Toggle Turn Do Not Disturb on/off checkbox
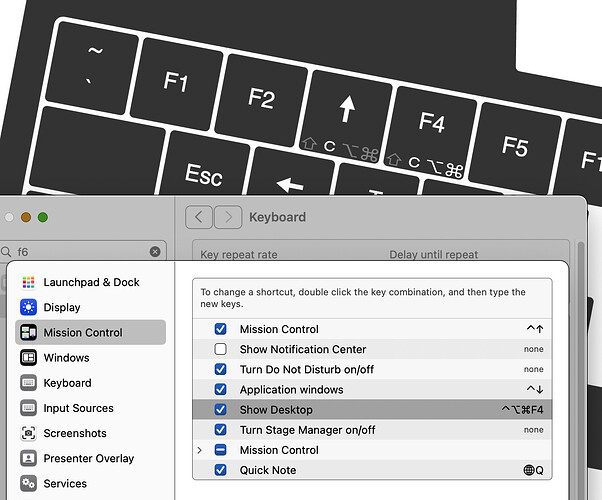The height and width of the screenshot is (500, 602). (220, 369)
